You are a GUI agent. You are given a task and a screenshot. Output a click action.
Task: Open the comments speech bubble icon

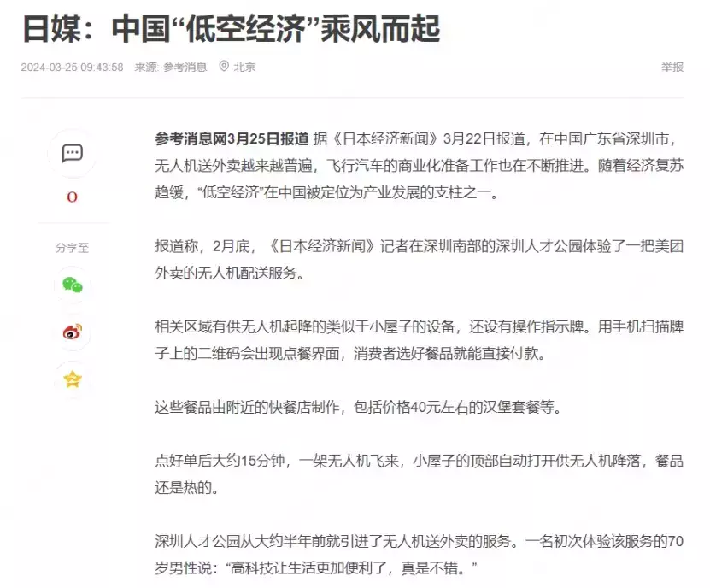[x=72, y=154]
